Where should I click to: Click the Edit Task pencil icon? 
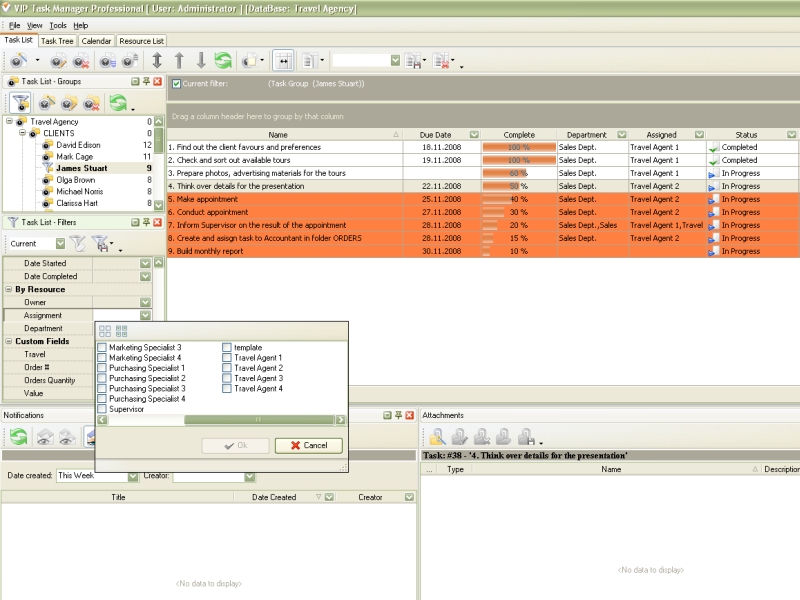pos(58,61)
